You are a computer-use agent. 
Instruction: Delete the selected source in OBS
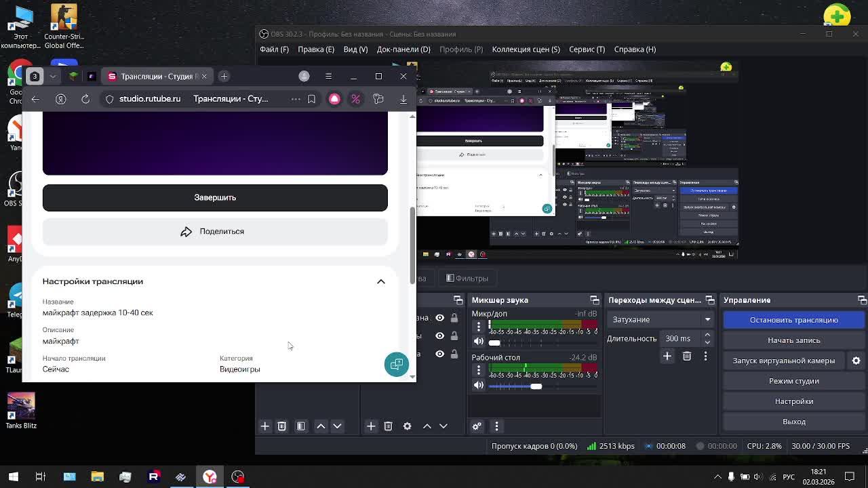(x=388, y=426)
